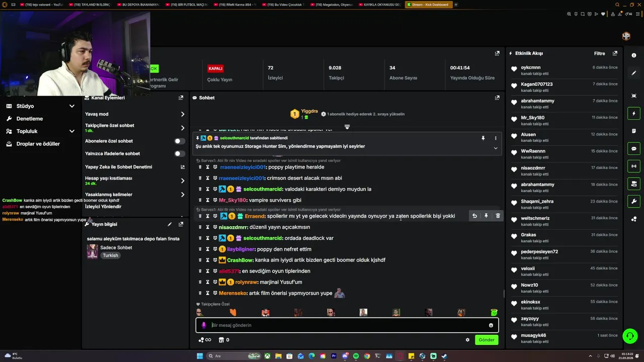This screenshot has height=362, width=644.
Task: Open pinned message three-dot options
Action: (496, 138)
